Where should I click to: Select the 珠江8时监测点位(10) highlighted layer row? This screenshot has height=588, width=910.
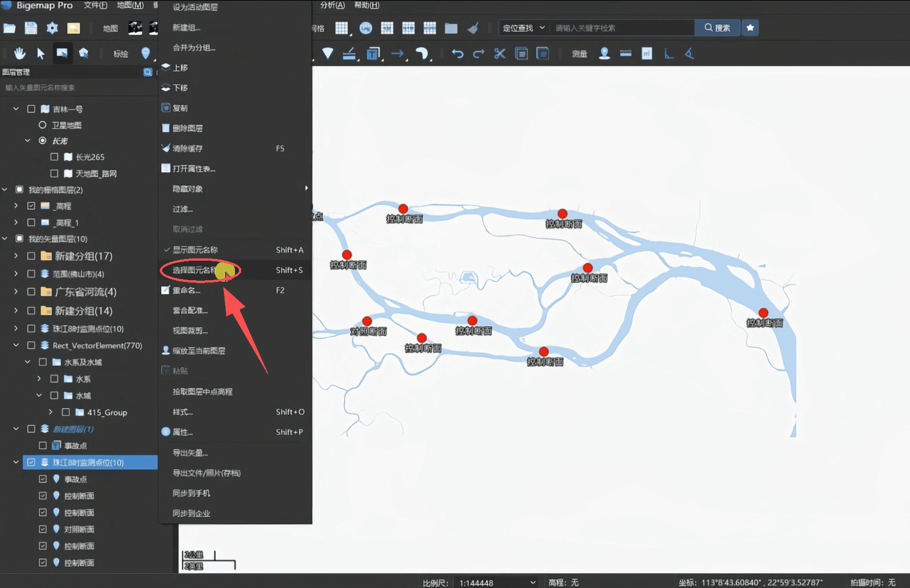click(90, 462)
